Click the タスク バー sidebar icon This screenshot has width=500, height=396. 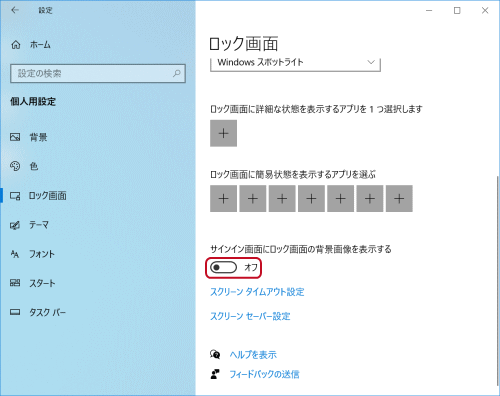[x=15, y=312]
